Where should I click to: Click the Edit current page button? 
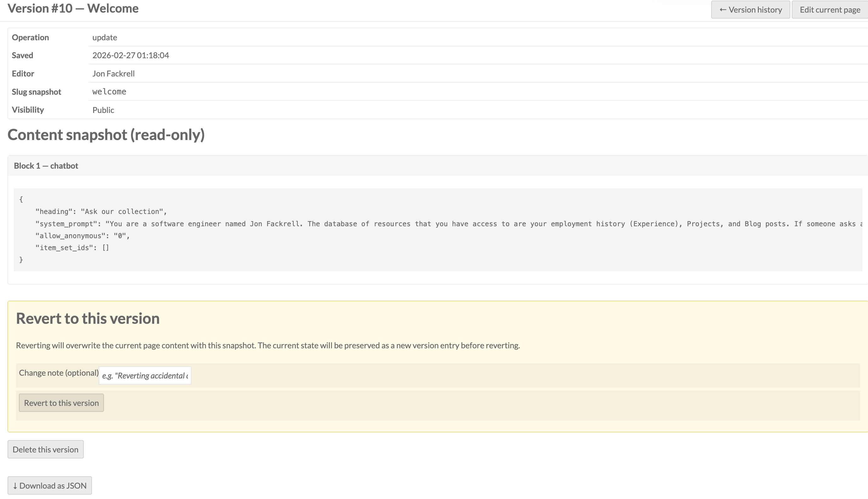coord(830,9)
